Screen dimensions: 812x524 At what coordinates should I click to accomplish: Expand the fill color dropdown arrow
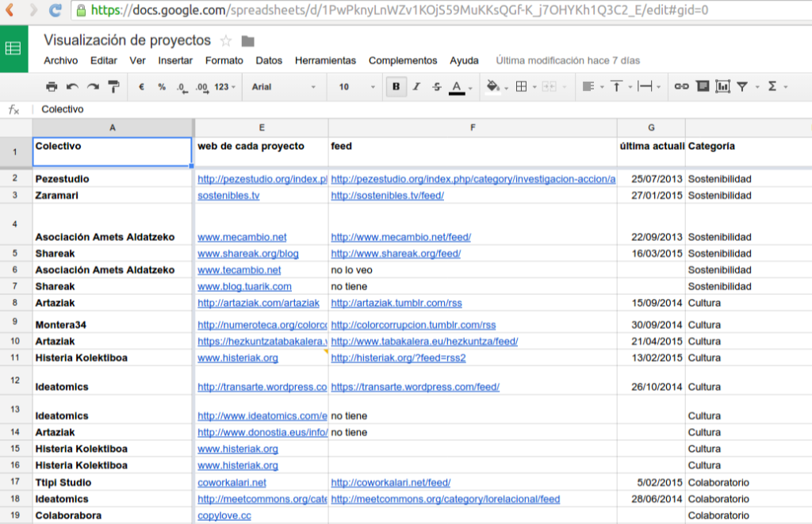[x=507, y=87]
